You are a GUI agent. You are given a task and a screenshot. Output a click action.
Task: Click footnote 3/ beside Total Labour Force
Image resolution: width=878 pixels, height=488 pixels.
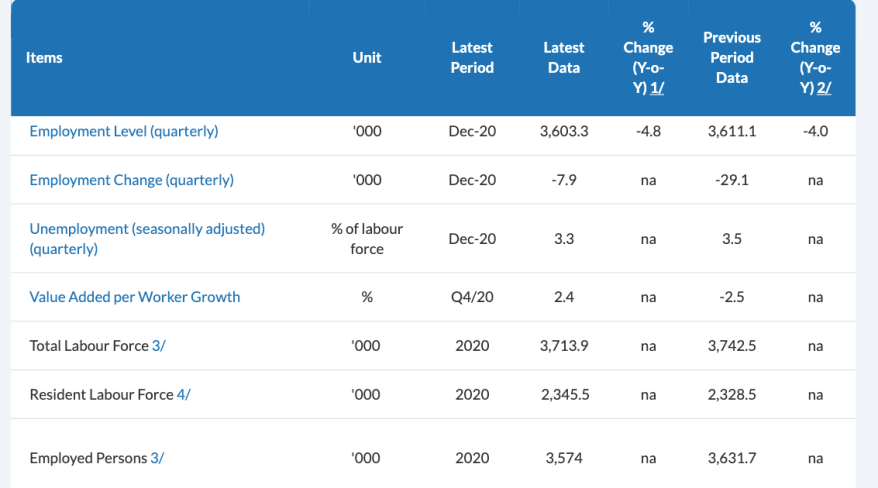(158, 346)
